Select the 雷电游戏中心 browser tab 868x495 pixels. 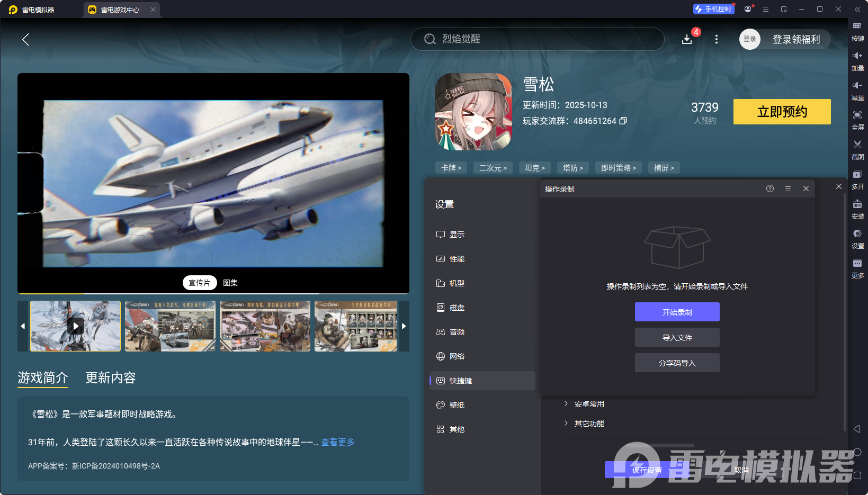pyautogui.click(x=121, y=9)
